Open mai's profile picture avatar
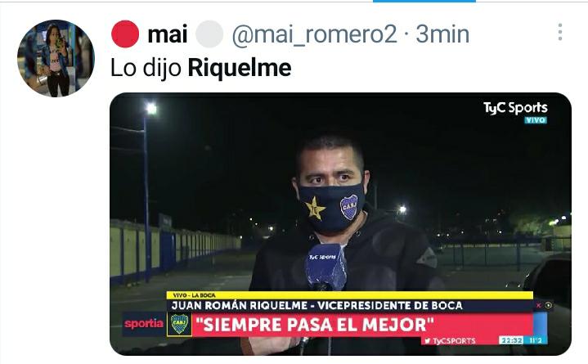 56,59
